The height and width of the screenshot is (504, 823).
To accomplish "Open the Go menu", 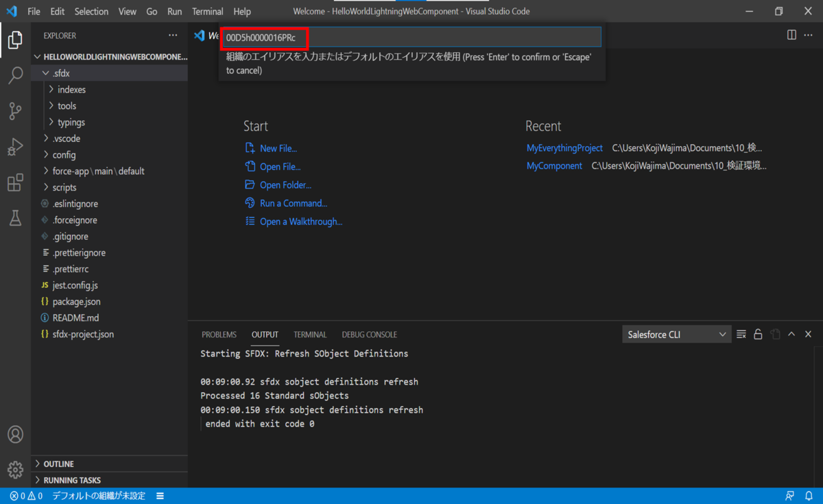I will click(152, 12).
